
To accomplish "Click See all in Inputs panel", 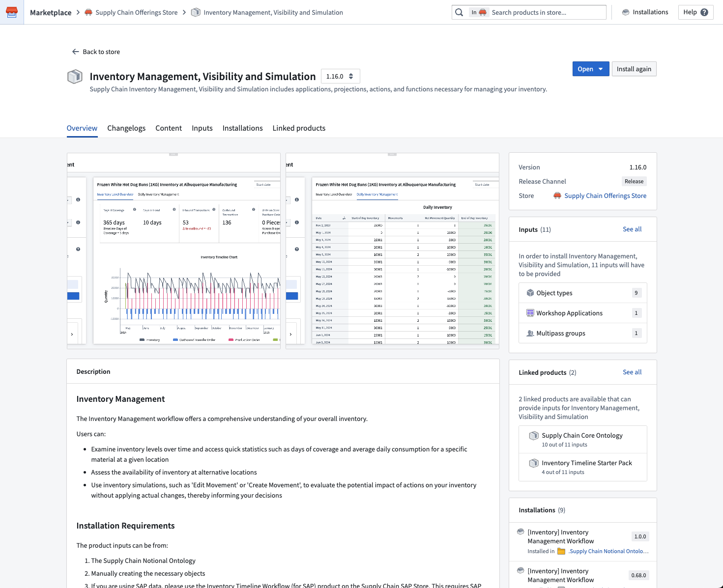I will click(x=632, y=229).
